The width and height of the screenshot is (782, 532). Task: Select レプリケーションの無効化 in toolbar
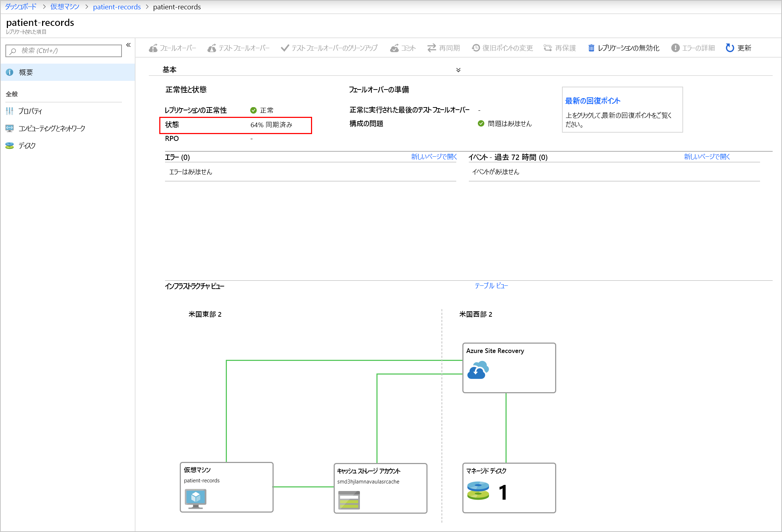click(624, 48)
